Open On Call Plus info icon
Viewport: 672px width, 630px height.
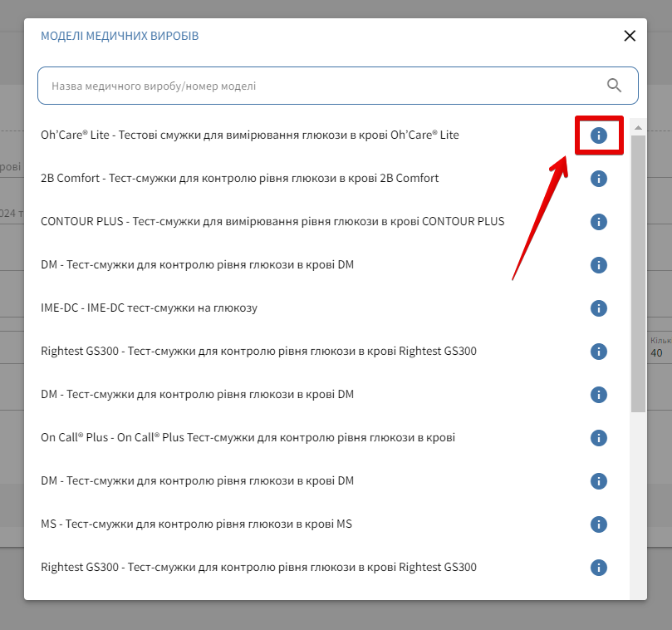tap(598, 438)
